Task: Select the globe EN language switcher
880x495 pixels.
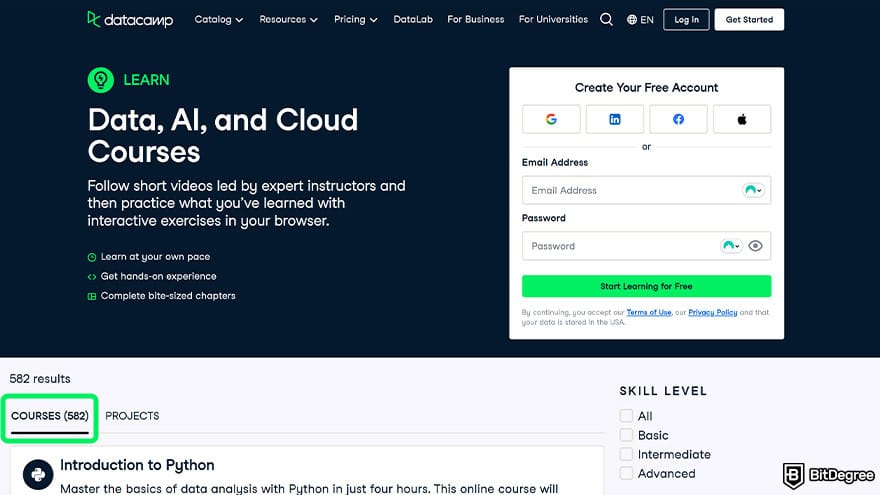Action: [640, 20]
